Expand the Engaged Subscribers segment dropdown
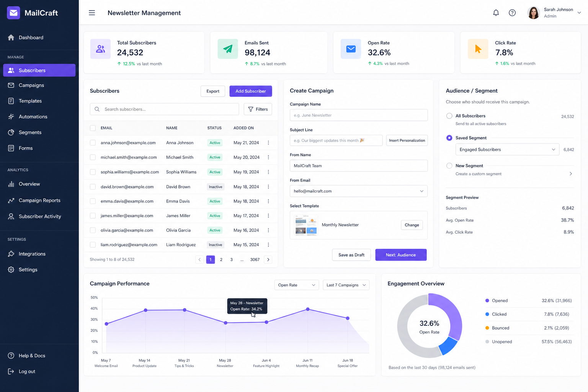 (507, 149)
